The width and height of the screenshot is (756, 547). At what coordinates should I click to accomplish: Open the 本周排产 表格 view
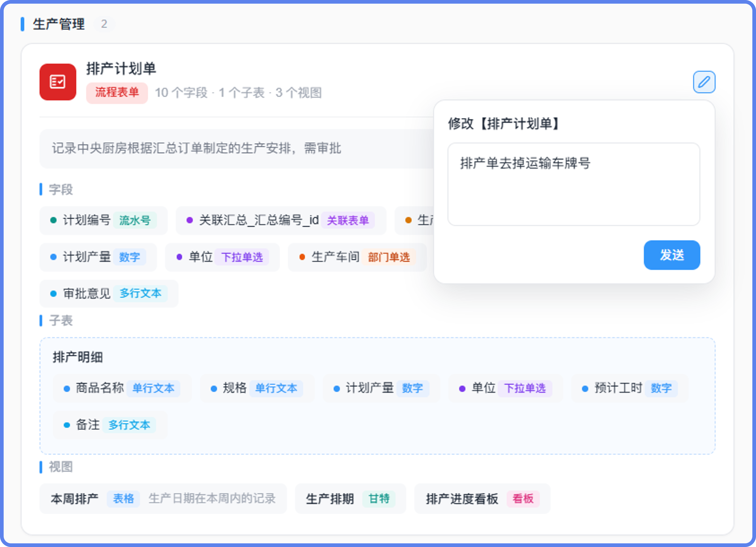(163, 499)
